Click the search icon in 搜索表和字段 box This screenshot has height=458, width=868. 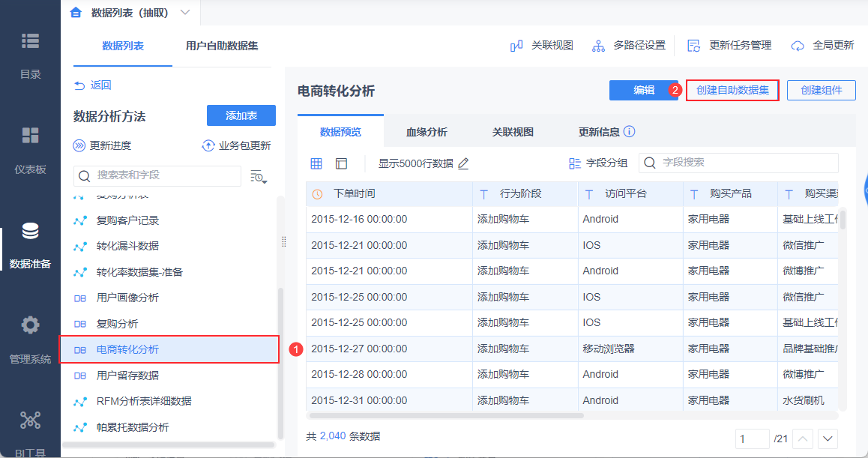[x=84, y=175]
